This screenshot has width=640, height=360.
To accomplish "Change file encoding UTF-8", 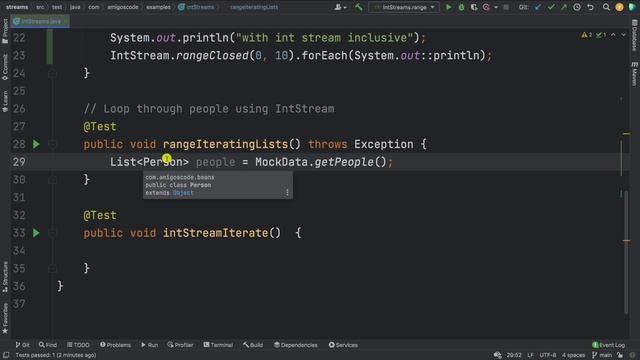I will [548, 355].
